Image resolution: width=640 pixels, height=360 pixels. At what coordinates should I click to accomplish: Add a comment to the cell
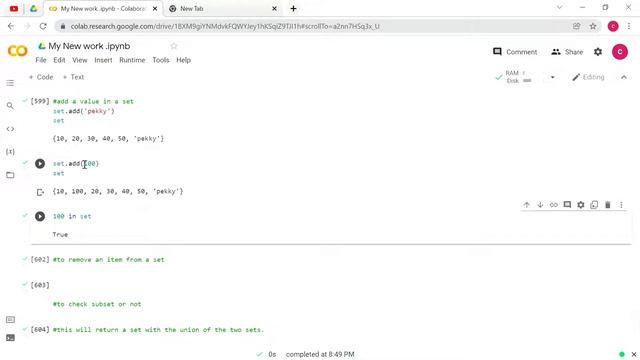point(567,204)
